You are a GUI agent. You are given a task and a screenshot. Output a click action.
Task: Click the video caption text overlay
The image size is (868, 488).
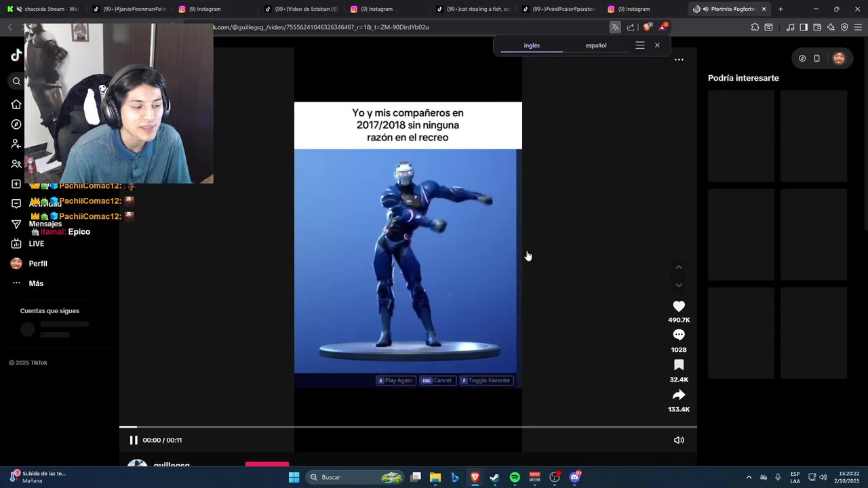[408, 125]
